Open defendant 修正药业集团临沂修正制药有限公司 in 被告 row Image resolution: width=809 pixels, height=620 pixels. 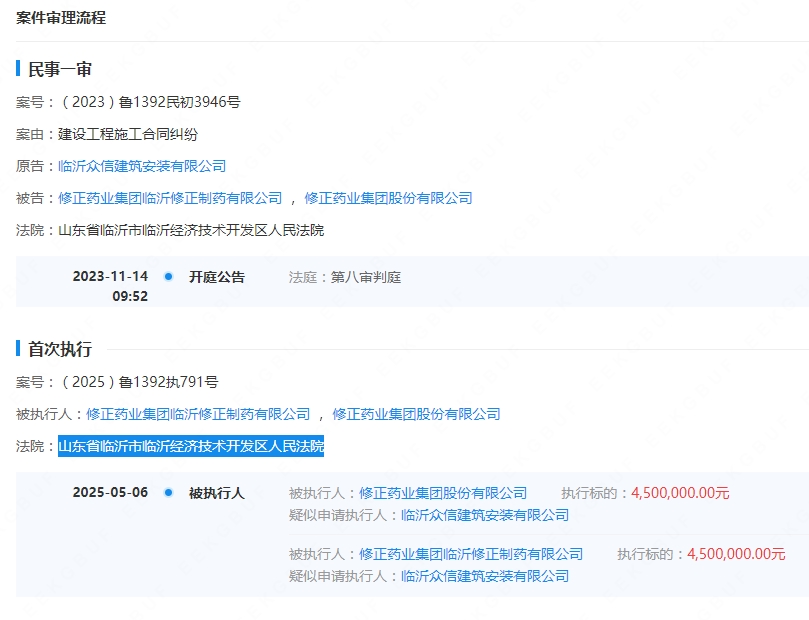170,198
